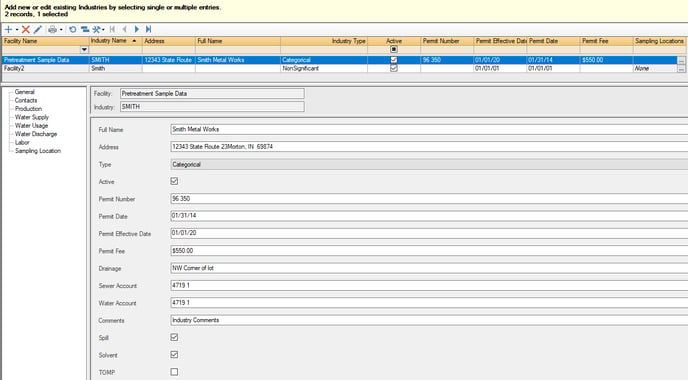Toggle Active checkbox in Pretreatment Sample Data row
Image resolution: width=688 pixels, height=380 pixels.
coord(394,60)
